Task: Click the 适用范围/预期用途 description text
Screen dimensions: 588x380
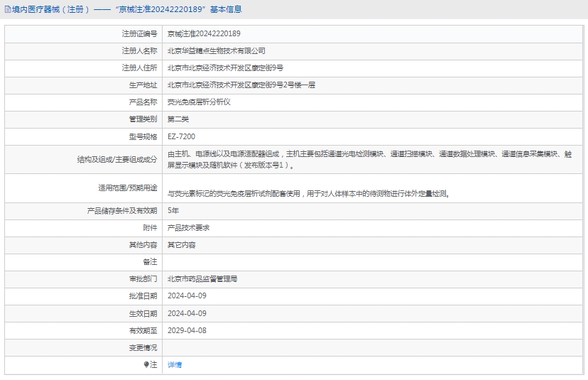Action: pos(308,193)
